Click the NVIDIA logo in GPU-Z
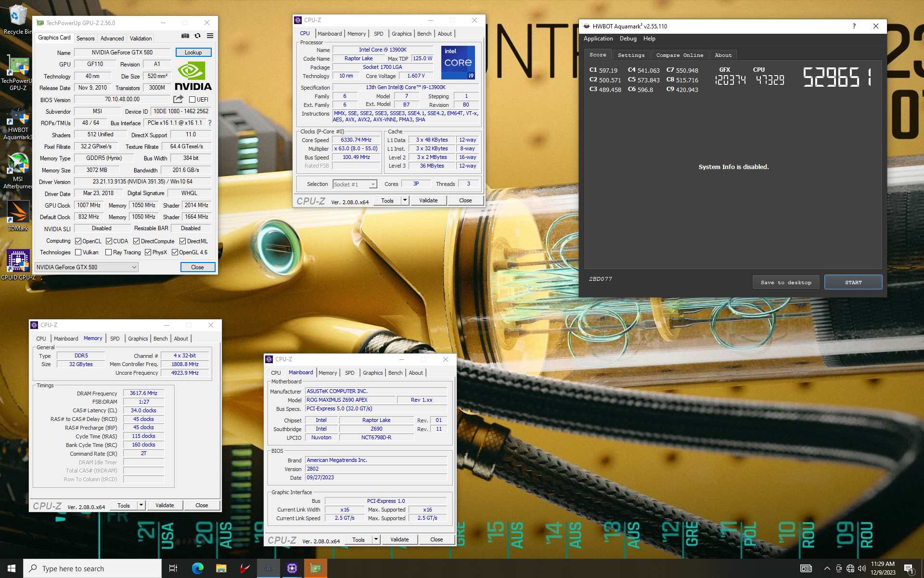This screenshot has width=924, height=578. point(193,76)
